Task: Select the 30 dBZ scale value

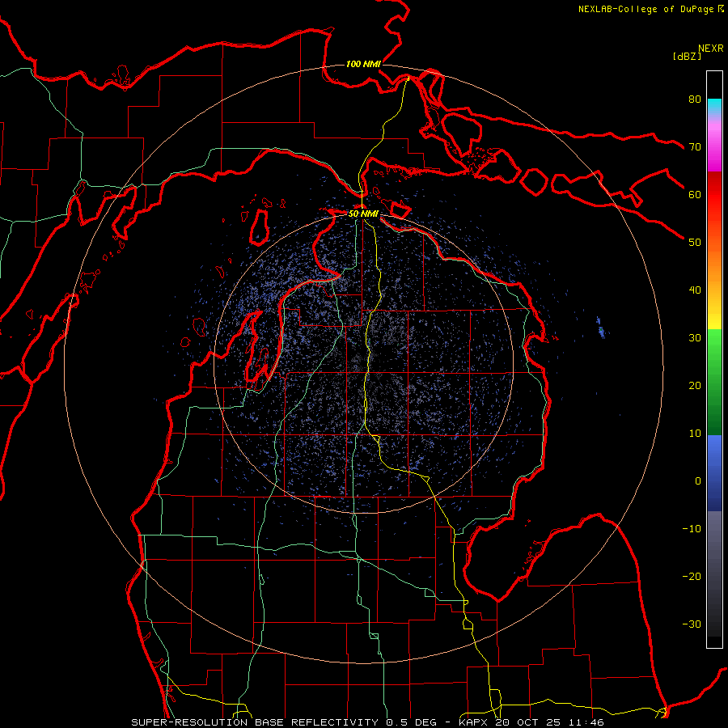Action: (695, 338)
